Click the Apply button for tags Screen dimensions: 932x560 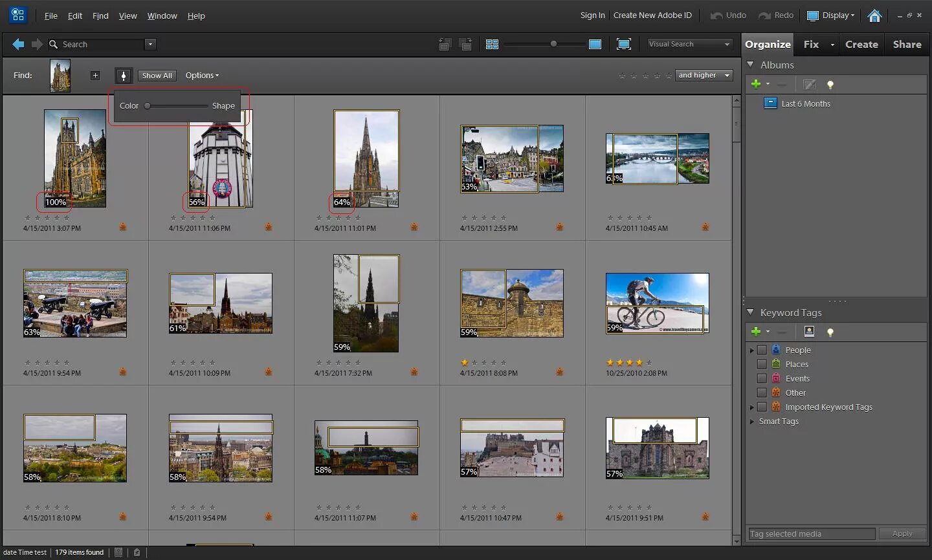click(902, 533)
